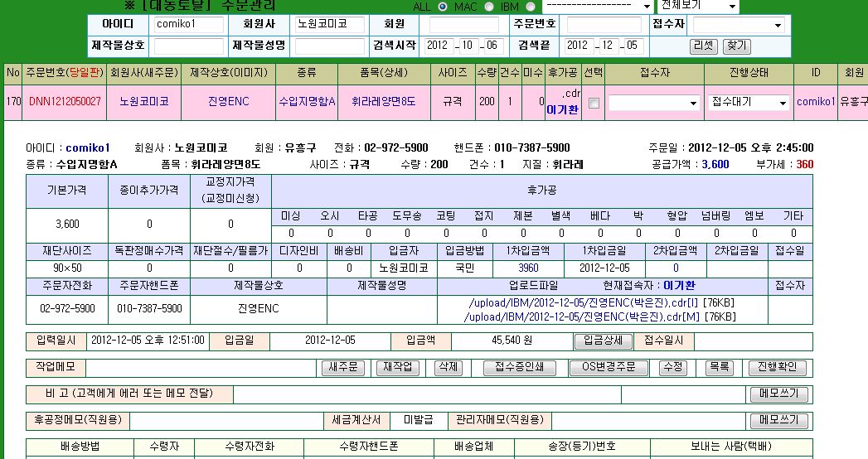This screenshot has width=868, height=459.
Task: Select the ALL radio button
Action: 441,7
